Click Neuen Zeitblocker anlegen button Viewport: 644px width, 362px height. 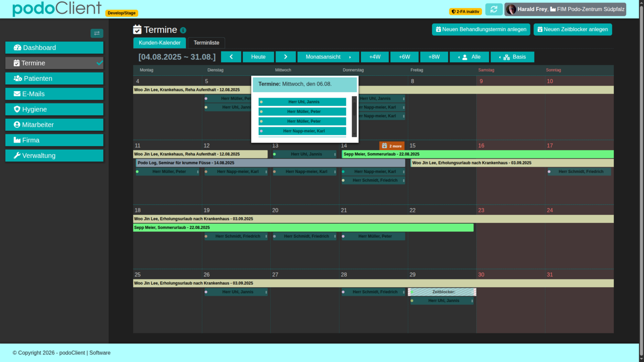[572, 30]
